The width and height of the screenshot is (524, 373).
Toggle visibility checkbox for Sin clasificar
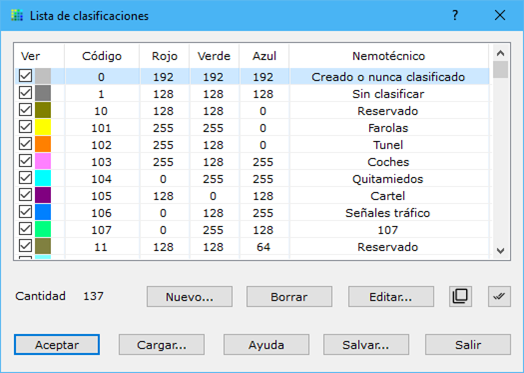click(x=25, y=93)
